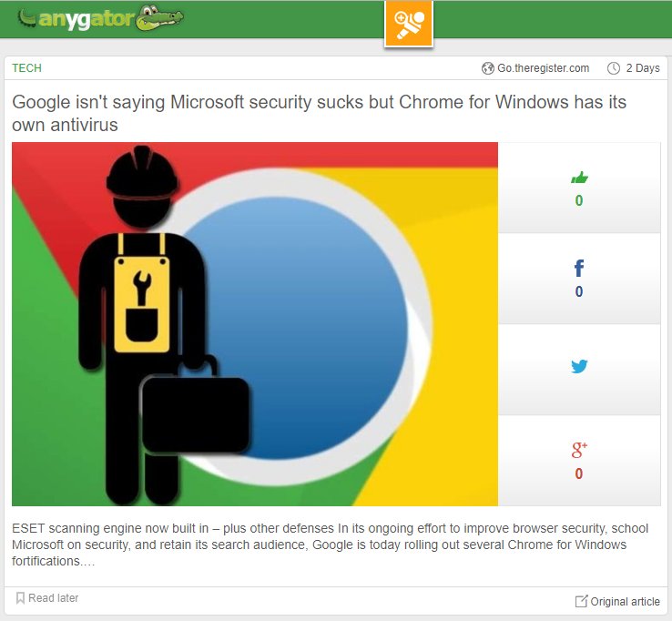
Task: Click the green thumbs-up like icon
Action: click(x=579, y=178)
